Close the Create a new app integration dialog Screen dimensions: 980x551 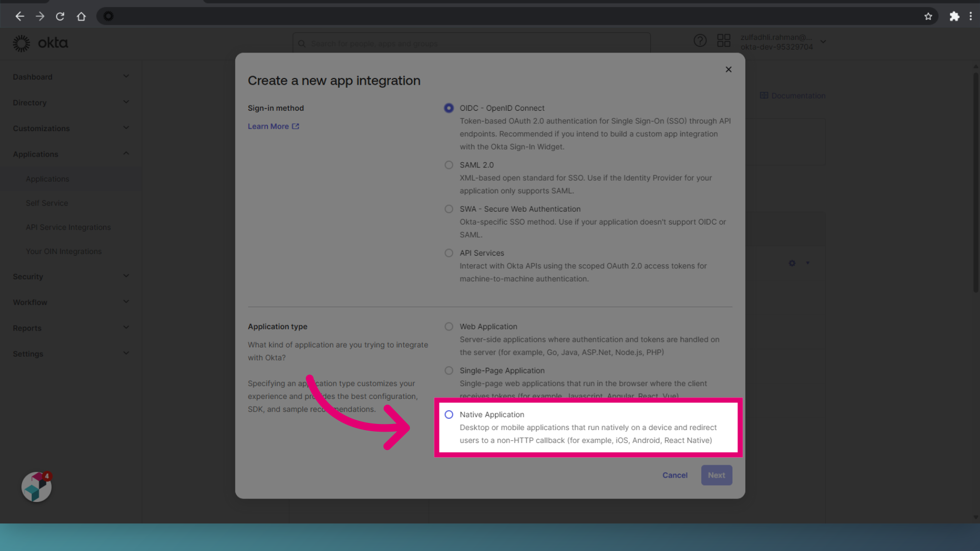[x=728, y=69]
